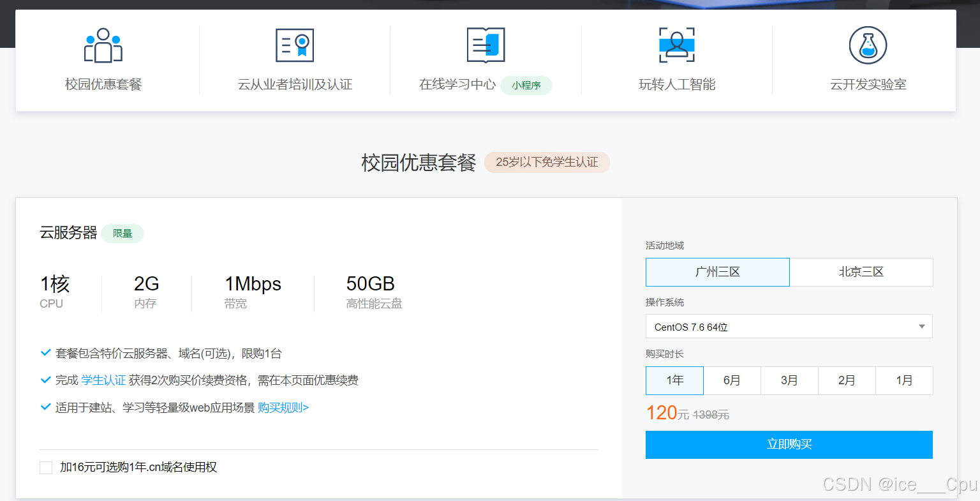Viewport: 980px width, 501px height.
Task: Click the campus discount package people icon
Action: pyautogui.click(x=103, y=45)
